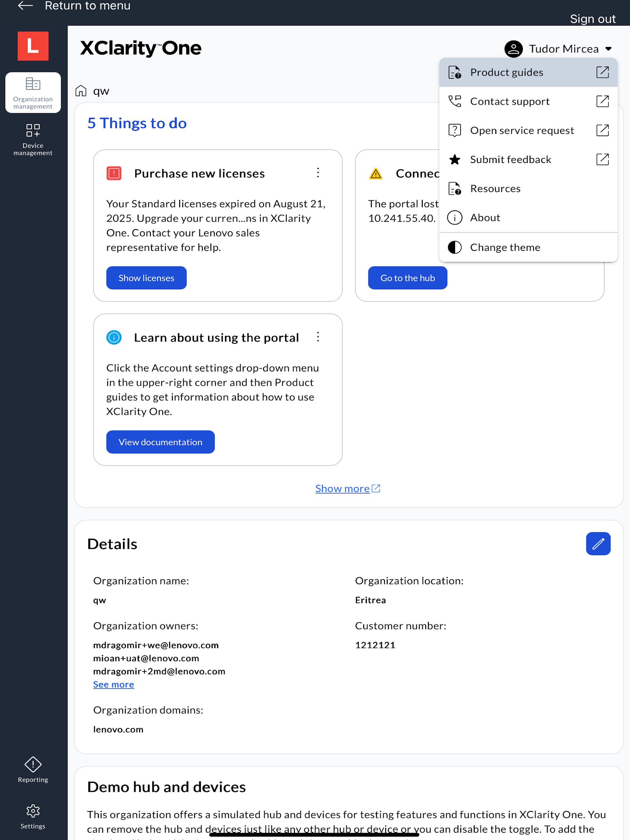Tap Sign out at the top right
The image size is (630, 840).
592,19
